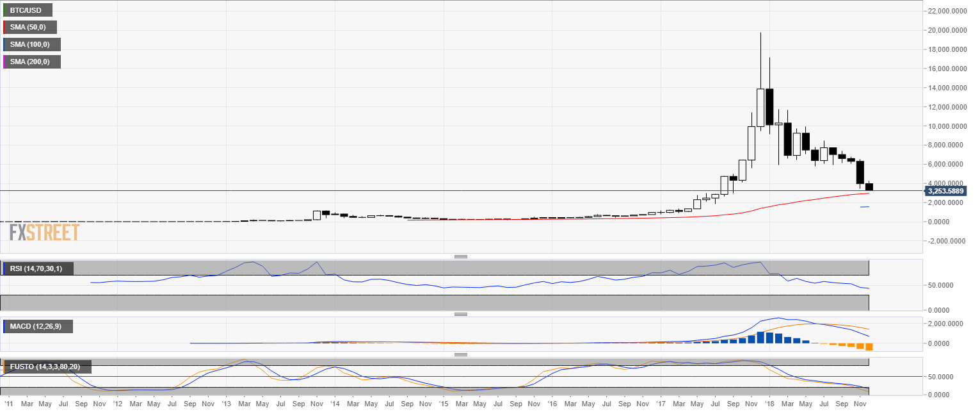Open the RSI (14,70,30,1) indicator label
This screenshot has height=412, width=980.
coord(37,268)
